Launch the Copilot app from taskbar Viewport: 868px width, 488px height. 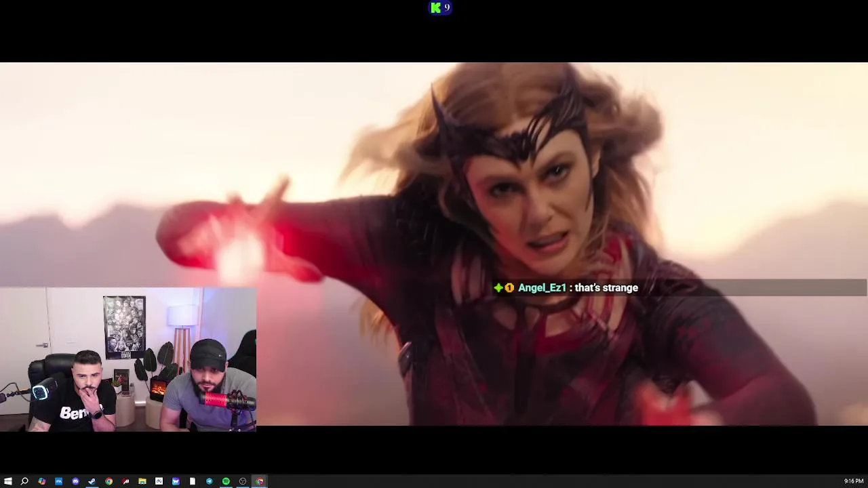(41, 481)
